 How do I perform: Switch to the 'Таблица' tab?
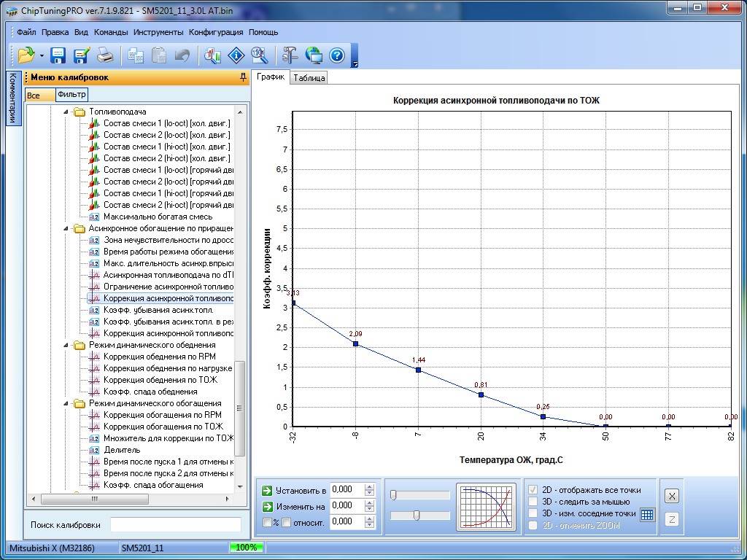[309, 78]
